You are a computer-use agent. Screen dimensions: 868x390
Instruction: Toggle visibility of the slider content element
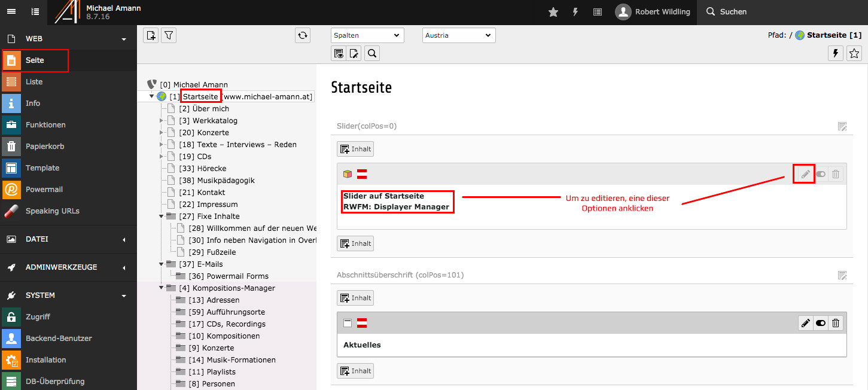(820, 173)
